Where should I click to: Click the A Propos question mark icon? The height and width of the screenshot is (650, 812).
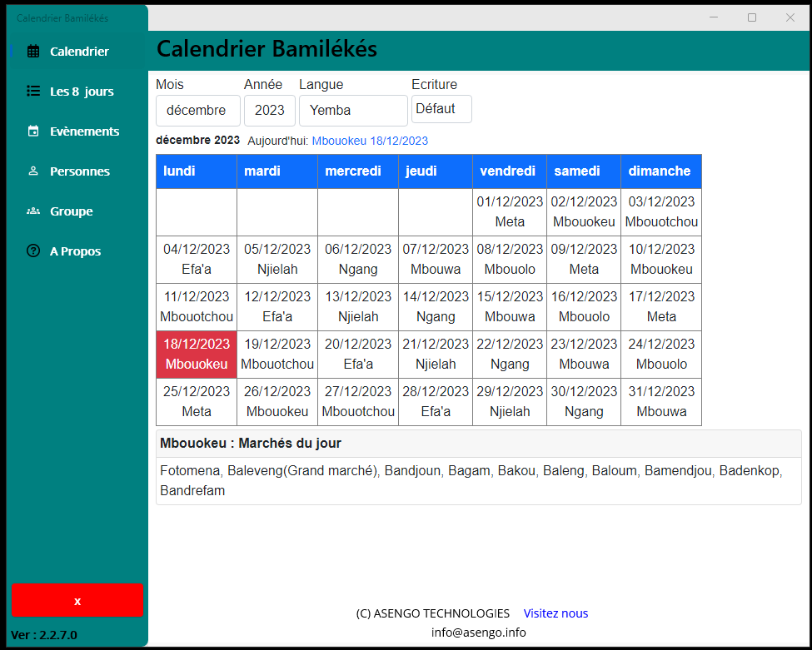coord(33,251)
